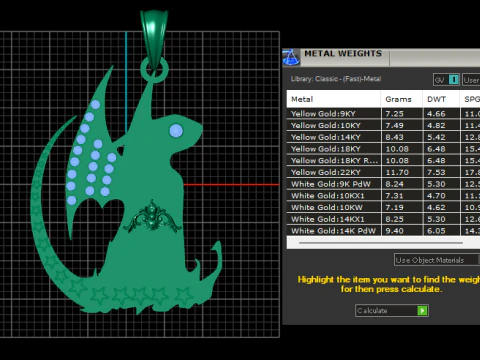The image size is (480, 360).
Task: Select the METAL WEIGHTS tab
Action: point(343,54)
